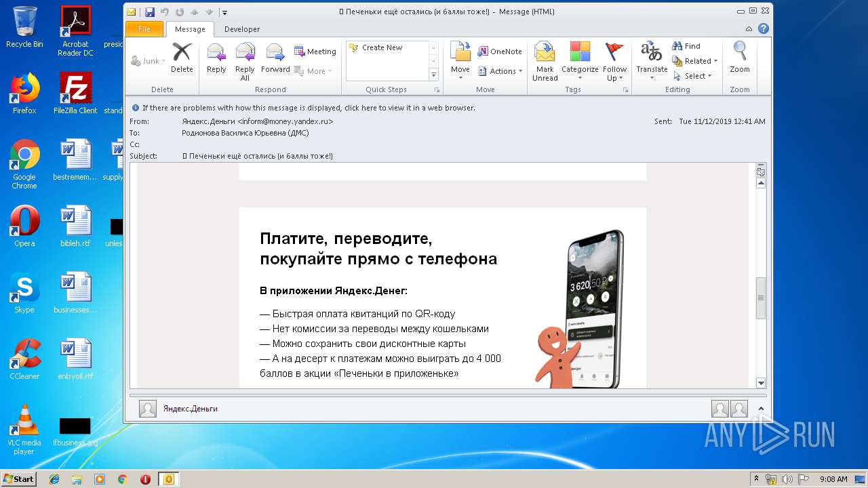Image resolution: width=868 pixels, height=488 pixels.
Task: Switch to the Message tab
Action: pos(190,29)
